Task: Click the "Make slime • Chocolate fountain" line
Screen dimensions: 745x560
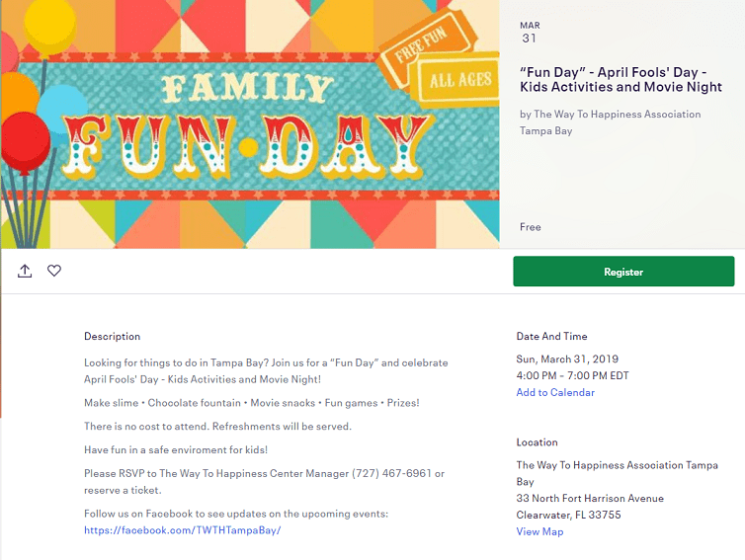Action: coord(251,403)
